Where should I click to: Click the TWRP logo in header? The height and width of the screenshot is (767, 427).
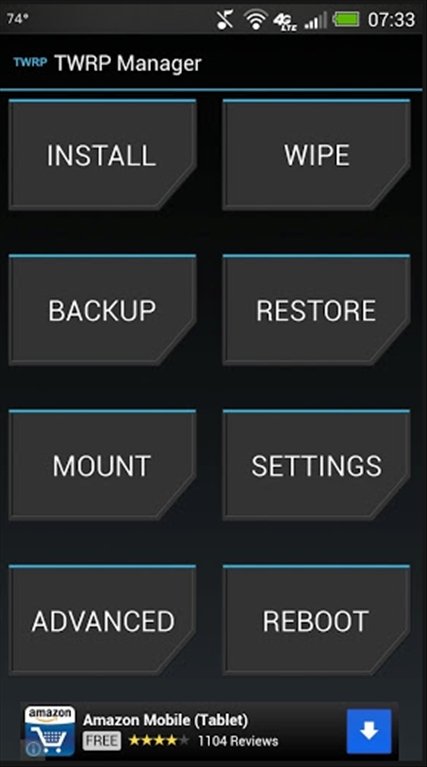(x=30, y=63)
